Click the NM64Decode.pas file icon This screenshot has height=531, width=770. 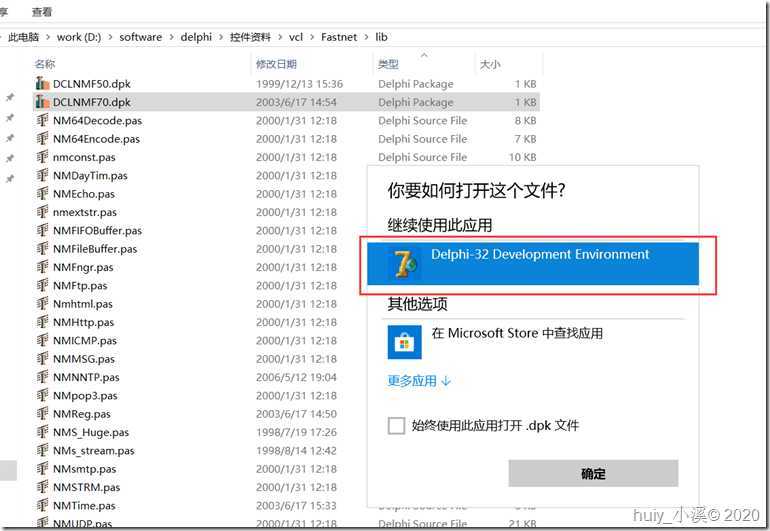click(x=43, y=120)
